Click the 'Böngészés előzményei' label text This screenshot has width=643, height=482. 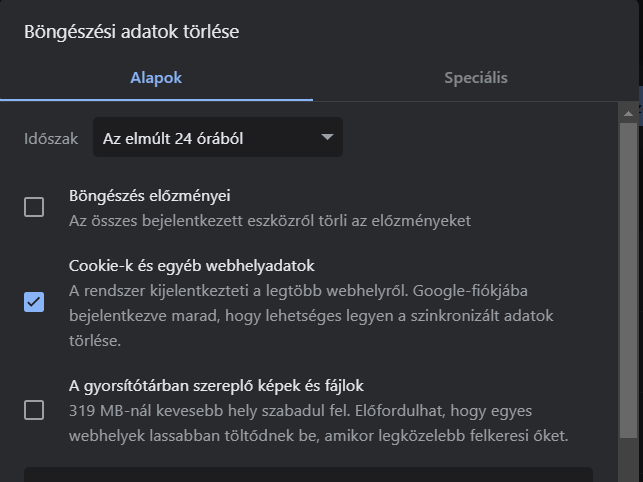149,196
